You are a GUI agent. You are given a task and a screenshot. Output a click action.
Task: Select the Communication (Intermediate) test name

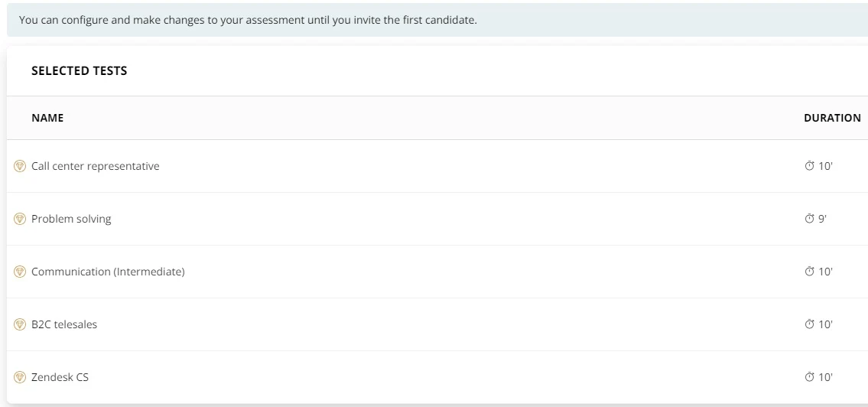(108, 272)
